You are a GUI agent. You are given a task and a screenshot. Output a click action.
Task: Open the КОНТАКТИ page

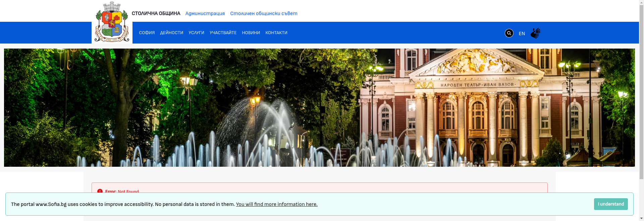click(276, 33)
